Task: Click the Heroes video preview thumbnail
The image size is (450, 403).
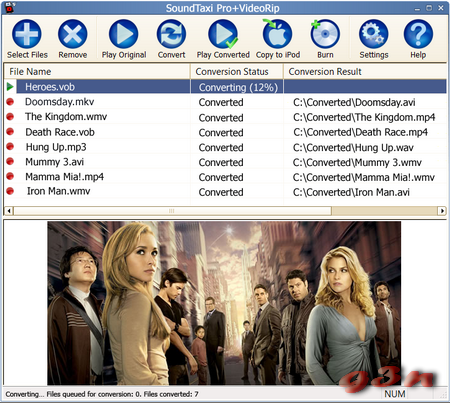Action: (x=224, y=303)
